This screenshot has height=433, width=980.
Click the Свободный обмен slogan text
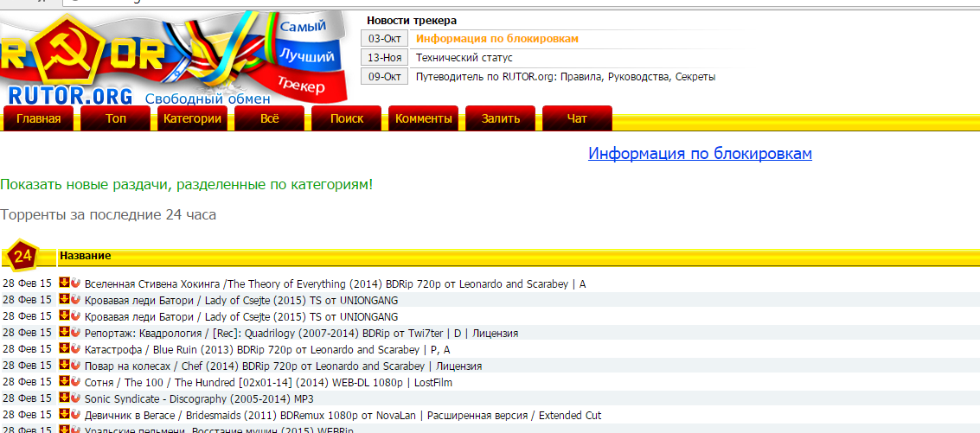[208, 99]
